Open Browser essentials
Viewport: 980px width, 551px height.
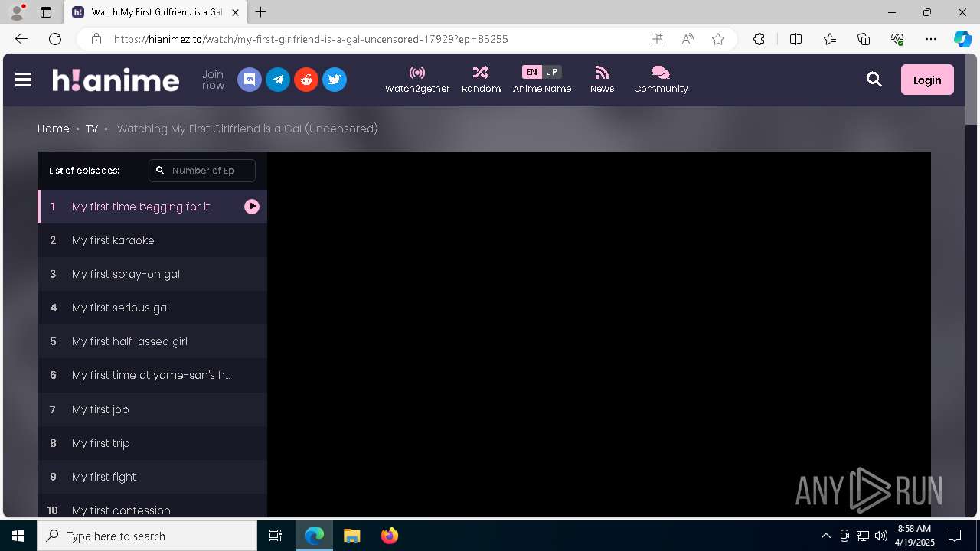pos(897,39)
